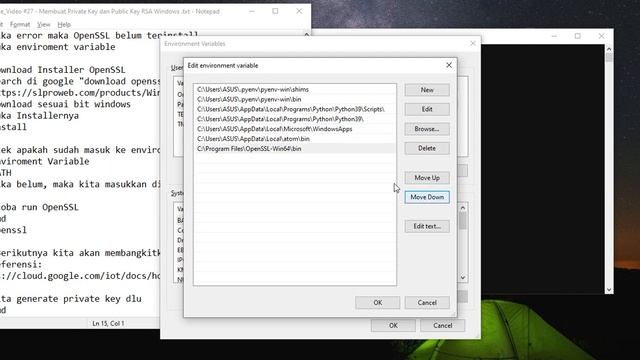
Task: Close the Environment Variables window
Action: [473, 43]
